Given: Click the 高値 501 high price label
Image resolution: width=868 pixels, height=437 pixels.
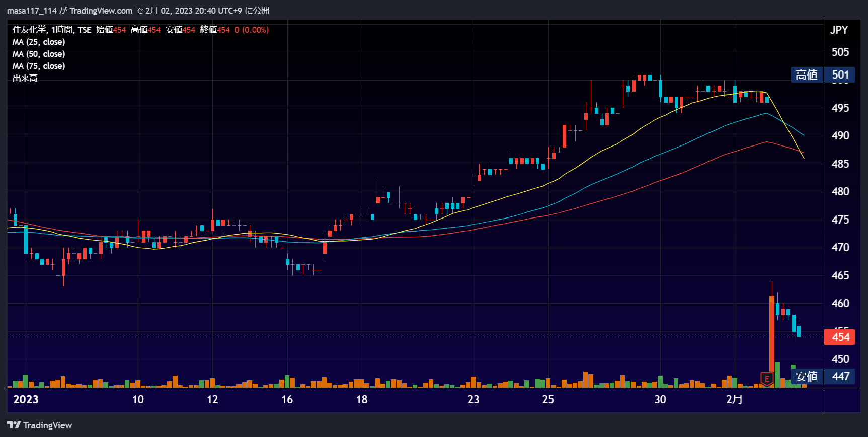Looking at the screenshot, I should (823, 75).
